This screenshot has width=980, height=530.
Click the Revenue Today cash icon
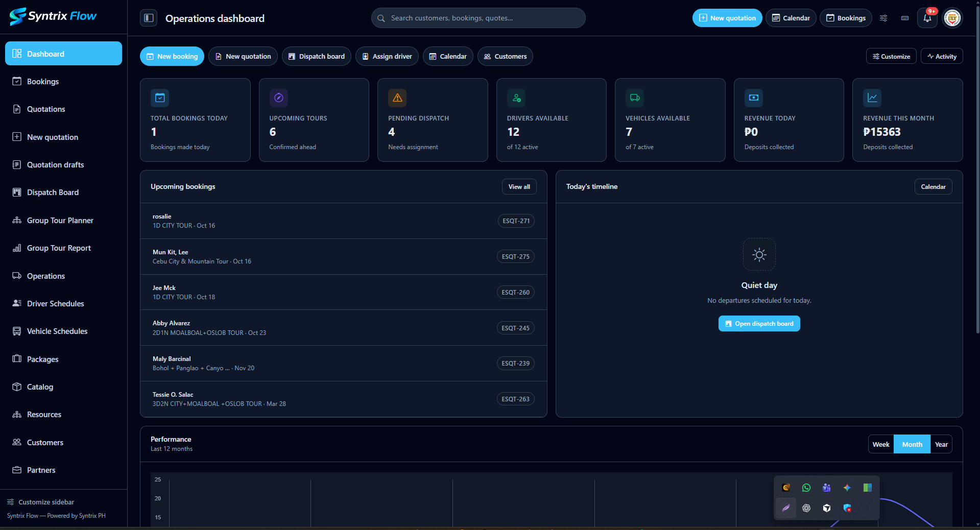tap(754, 98)
